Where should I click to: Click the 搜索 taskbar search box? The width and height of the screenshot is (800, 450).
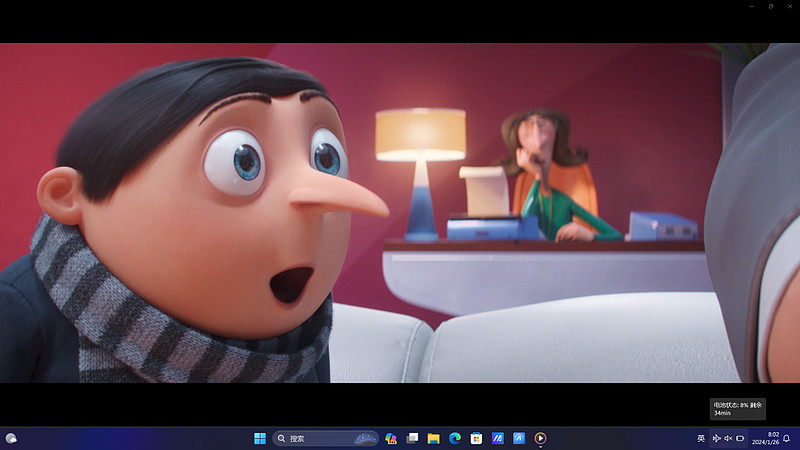pos(326,438)
